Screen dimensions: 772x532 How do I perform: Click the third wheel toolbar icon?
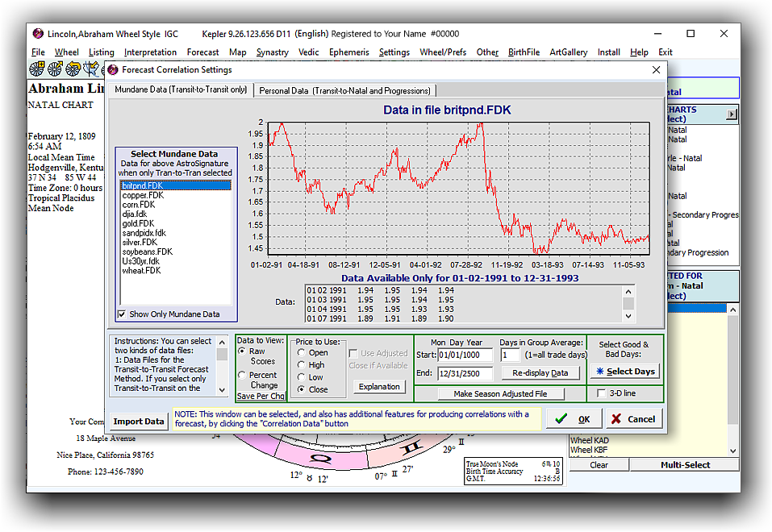(x=75, y=69)
